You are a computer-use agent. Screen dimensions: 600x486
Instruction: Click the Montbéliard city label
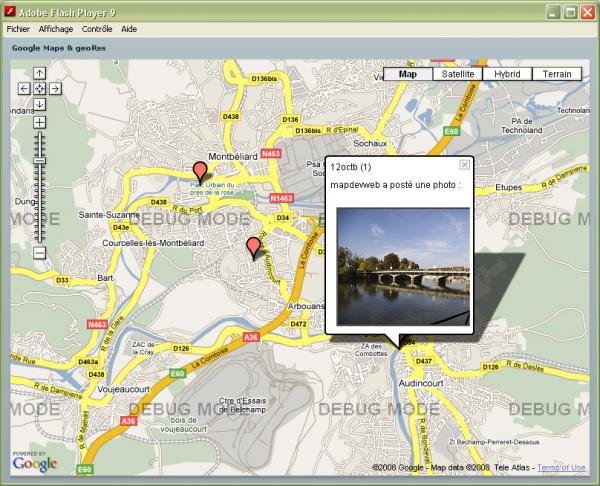click(233, 157)
